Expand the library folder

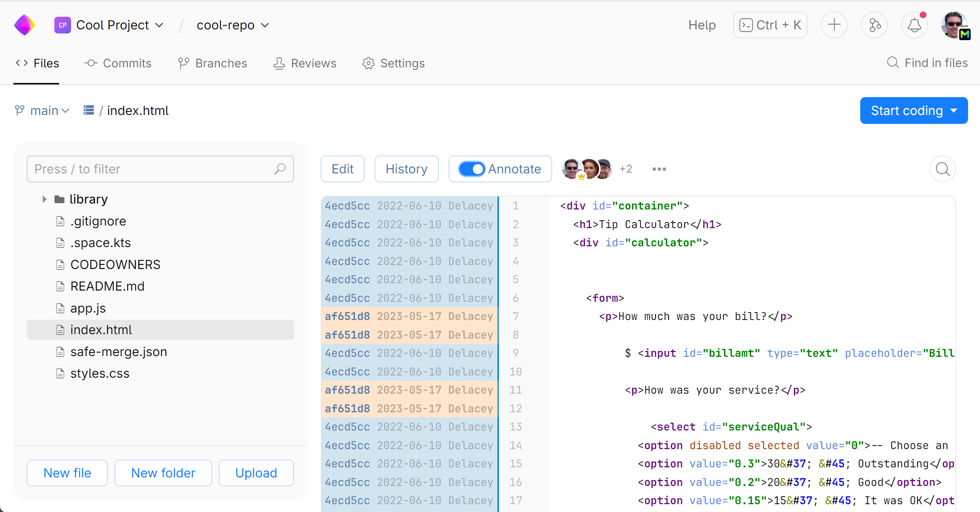click(x=45, y=199)
